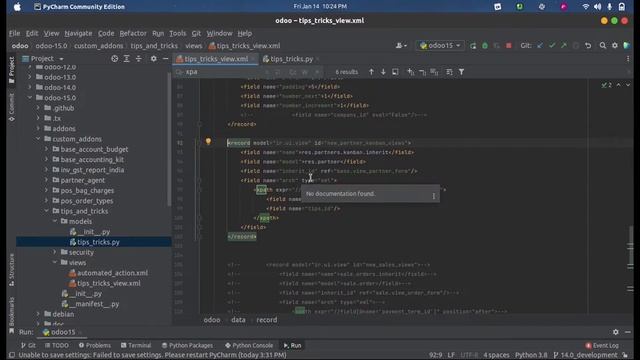Image resolution: width=640 pixels, height=360 pixels.
Task: Collapse the tips_and_tricks folder
Action: tap(46, 211)
